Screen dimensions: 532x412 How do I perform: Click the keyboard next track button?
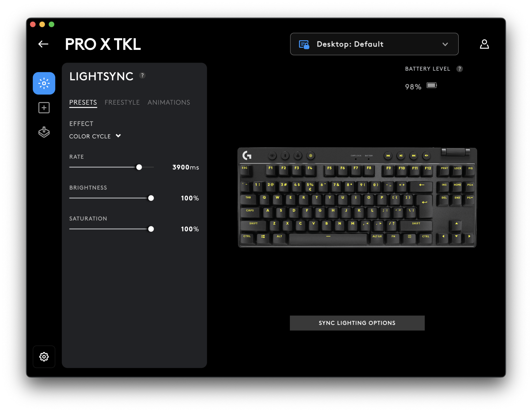click(x=414, y=156)
